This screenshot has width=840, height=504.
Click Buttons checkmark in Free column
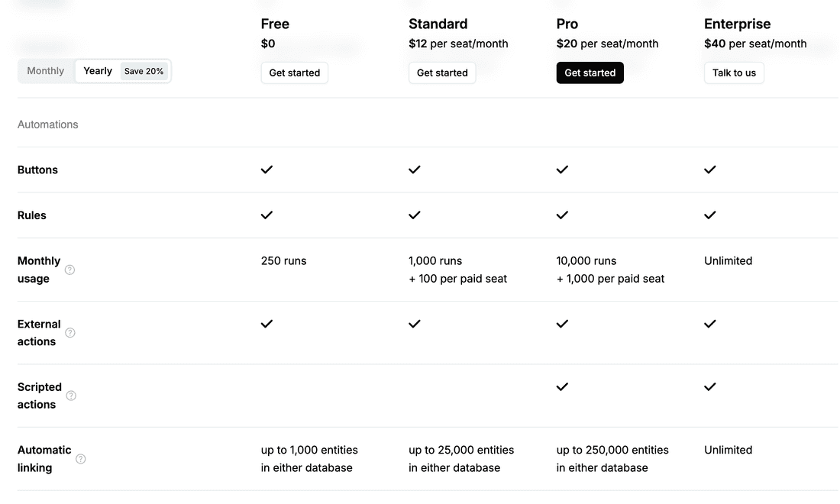point(267,170)
